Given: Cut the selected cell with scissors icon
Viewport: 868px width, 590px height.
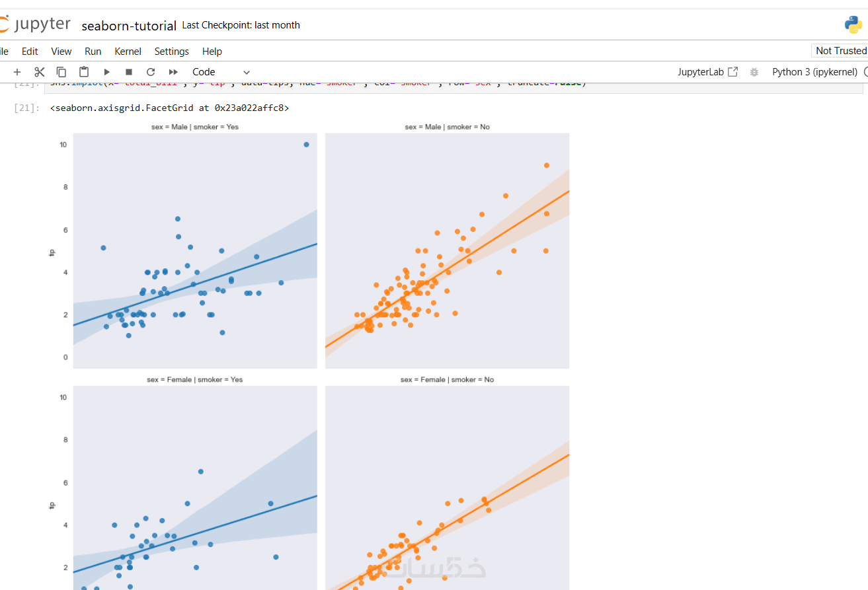Looking at the screenshot, I should (40, 72).
